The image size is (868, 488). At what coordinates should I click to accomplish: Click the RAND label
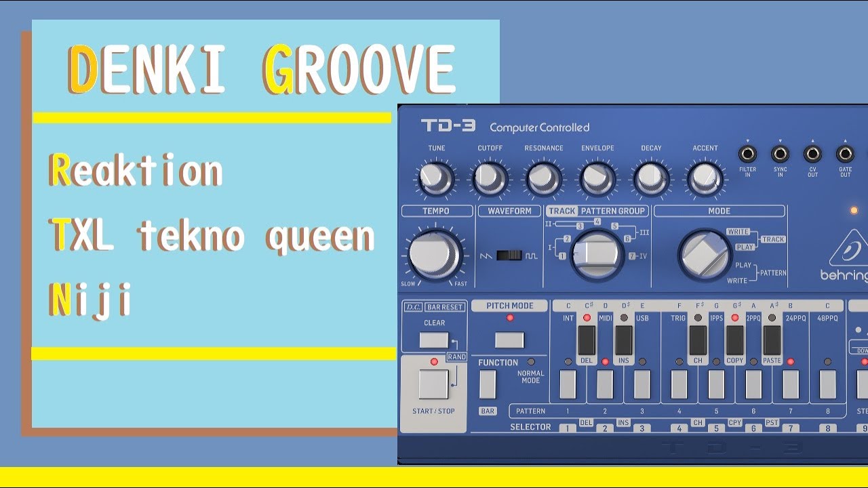(456, 357)
